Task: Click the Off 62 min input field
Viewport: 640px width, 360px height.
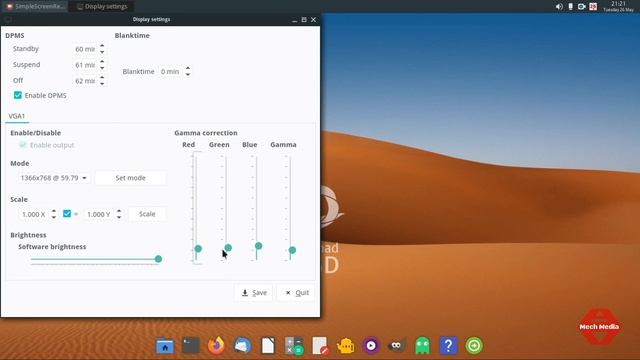Action: 84,81
